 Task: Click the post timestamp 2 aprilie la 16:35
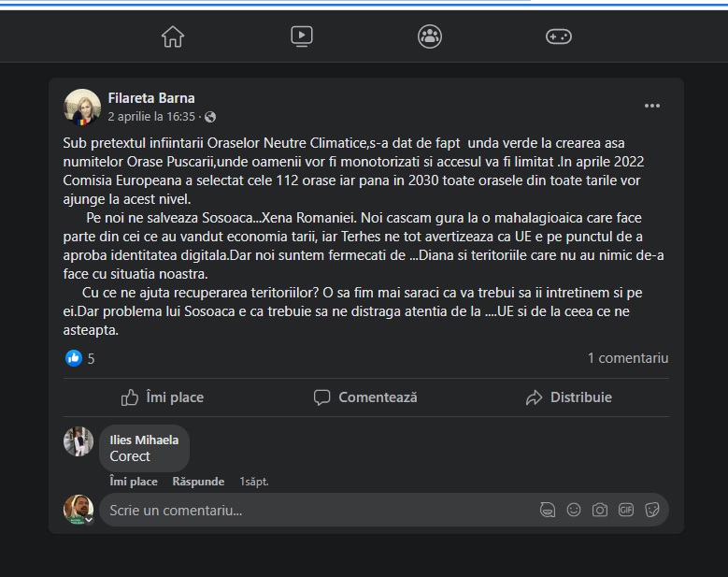[151, 117]
